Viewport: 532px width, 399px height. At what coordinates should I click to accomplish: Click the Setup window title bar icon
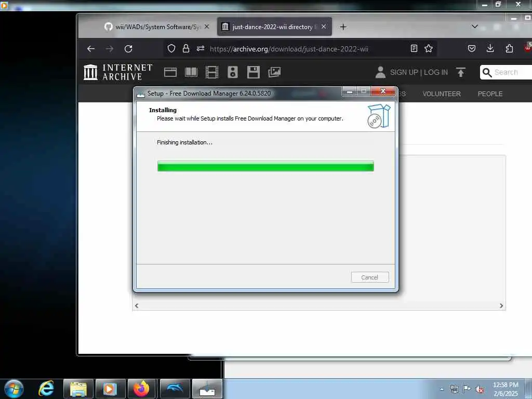[x=140, y=94]
